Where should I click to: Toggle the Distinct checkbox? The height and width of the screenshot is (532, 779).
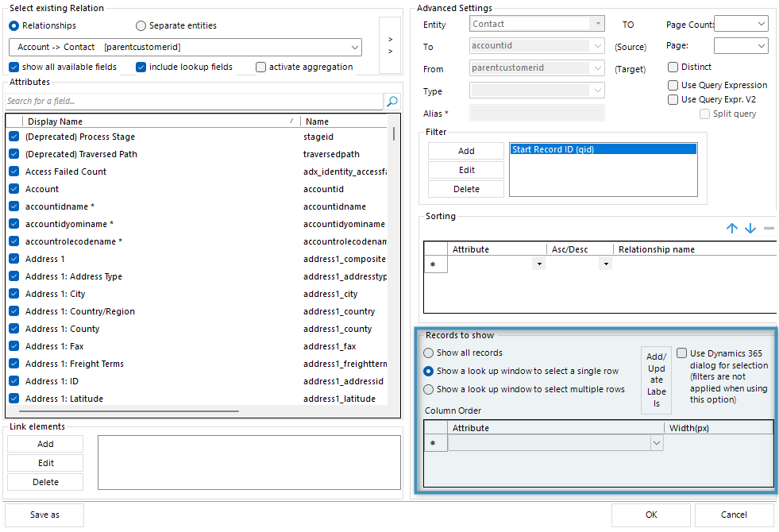pos(673,67)
